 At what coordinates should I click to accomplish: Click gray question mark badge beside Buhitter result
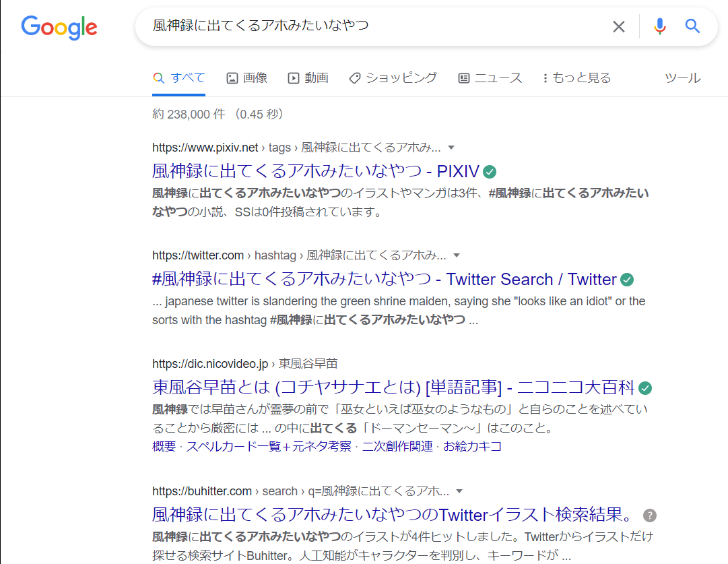click(x=649, y=515)
